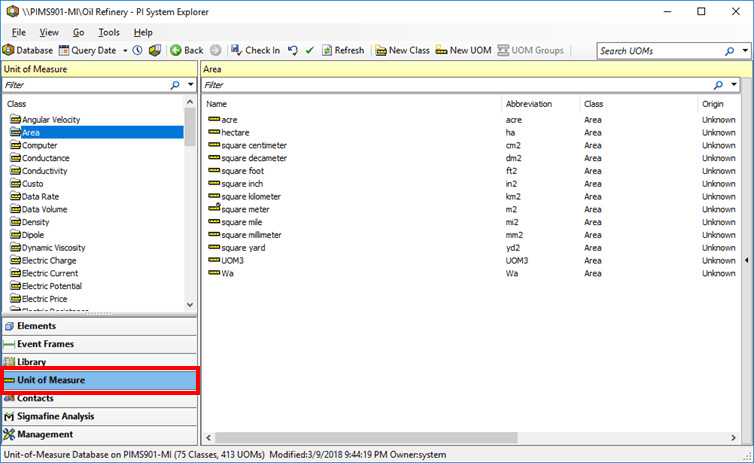Click the Back navigation icon
This screenshot has width=754, height=463.
pos(176,50)
